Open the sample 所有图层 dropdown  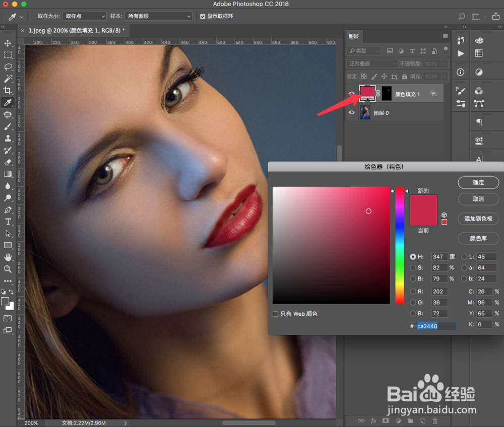[x=158, y=16]
